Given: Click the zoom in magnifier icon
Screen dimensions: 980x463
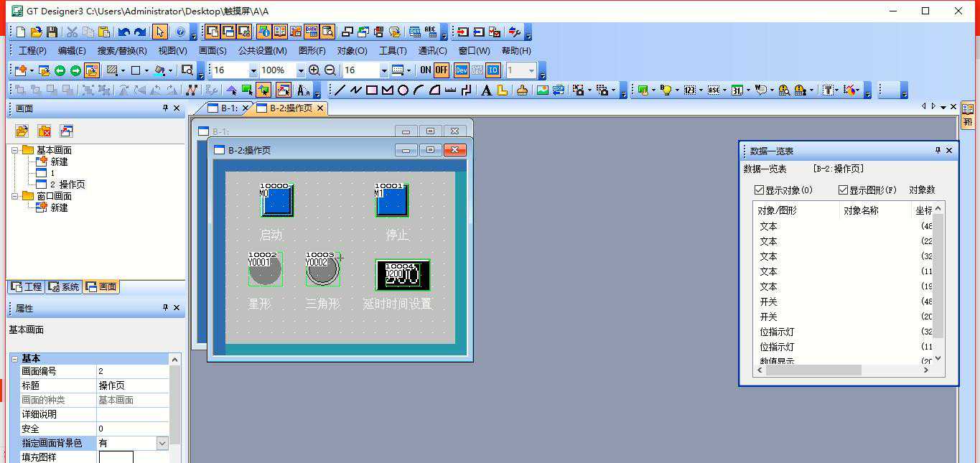Looking at the screenshot, I should 314,70.
